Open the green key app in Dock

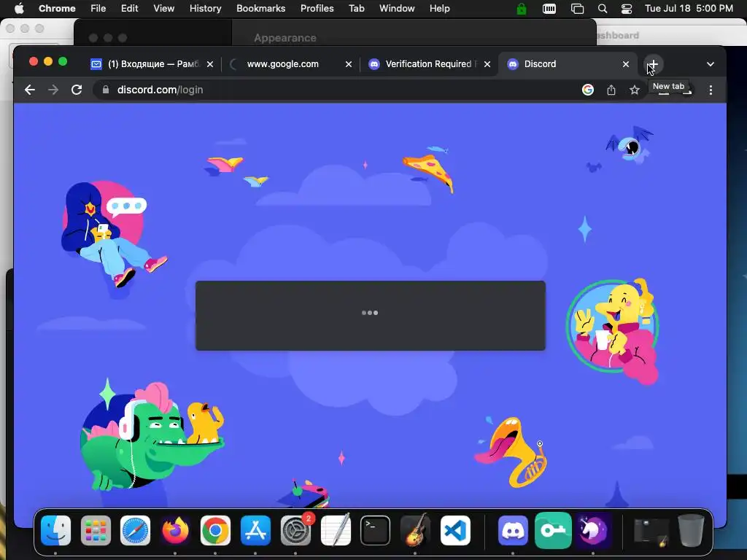553,530
